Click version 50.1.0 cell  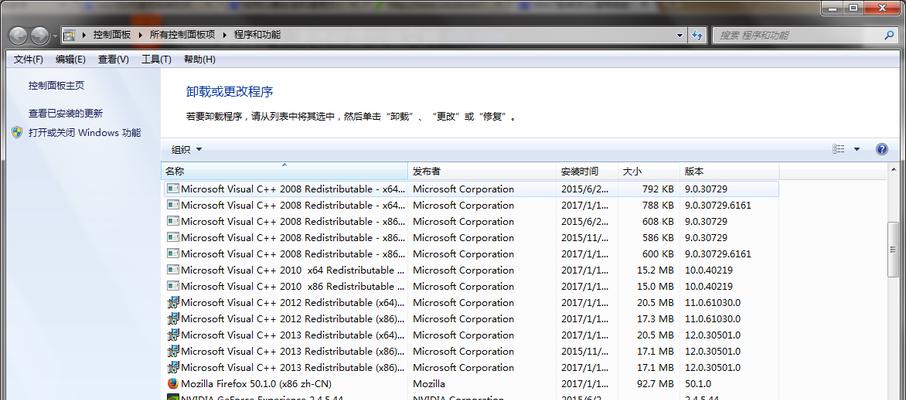(x=698, y=383)
